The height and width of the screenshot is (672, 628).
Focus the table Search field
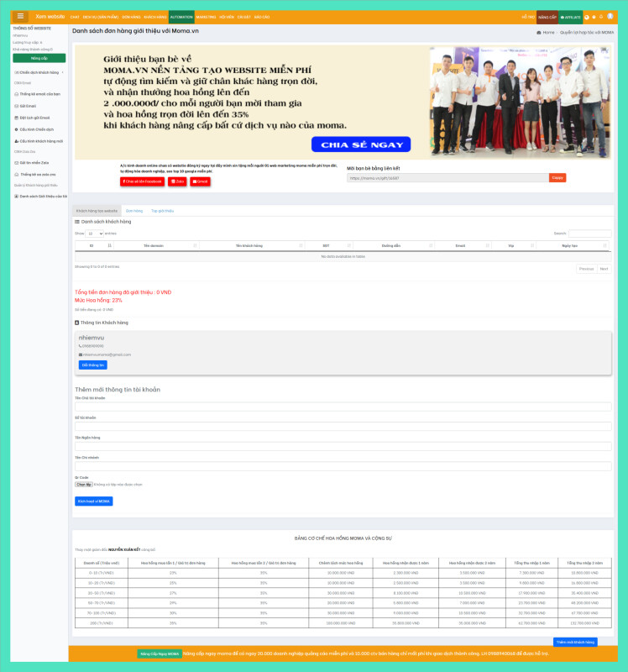tap(590, 234)
